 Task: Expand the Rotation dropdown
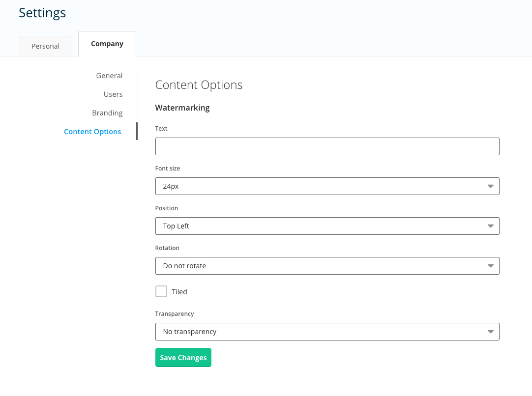click(x=327, y=266)
